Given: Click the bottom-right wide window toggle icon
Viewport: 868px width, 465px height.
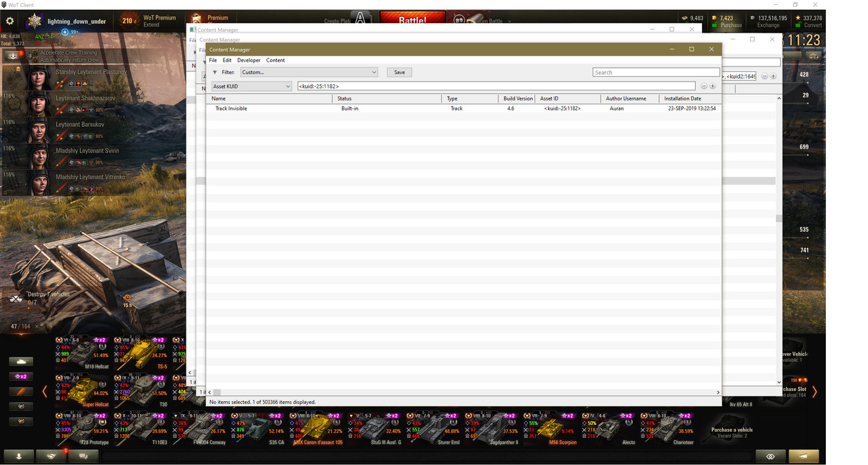Looking at the screenshot, I should pos(770,456).
